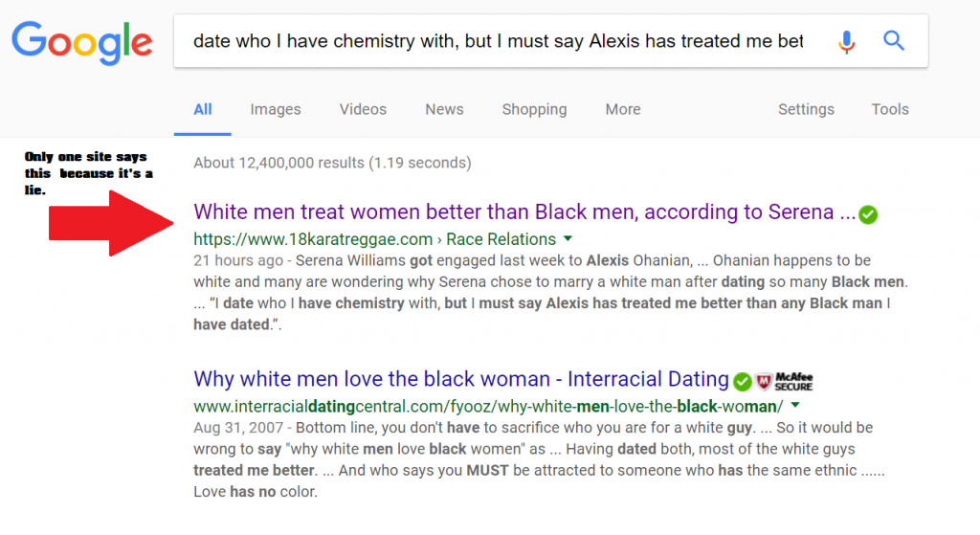
Task: Expand the arrow next to Race Relations
Action: [568, 238]
